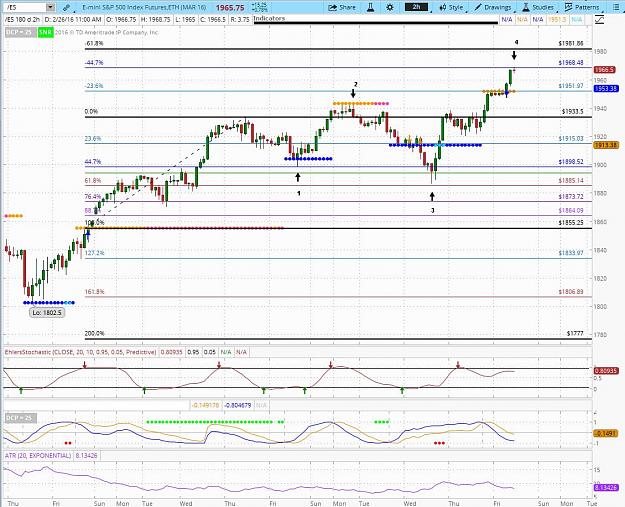
Task: Click the orange -0.1491 axis bubble
Action: pos(606,433)
